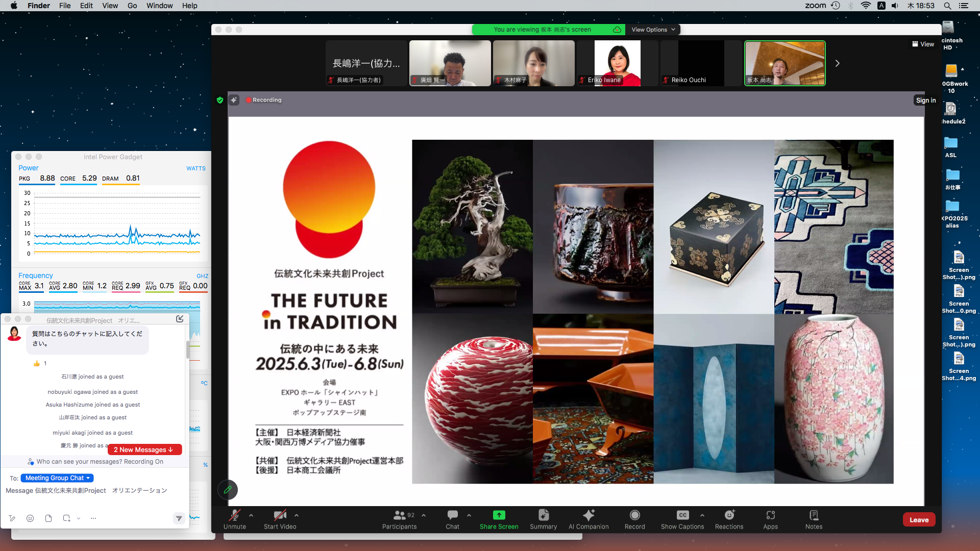Viewport: 980px width, 551px height.
Task: Click the Share Screen icon
Action: pos(499,515)
